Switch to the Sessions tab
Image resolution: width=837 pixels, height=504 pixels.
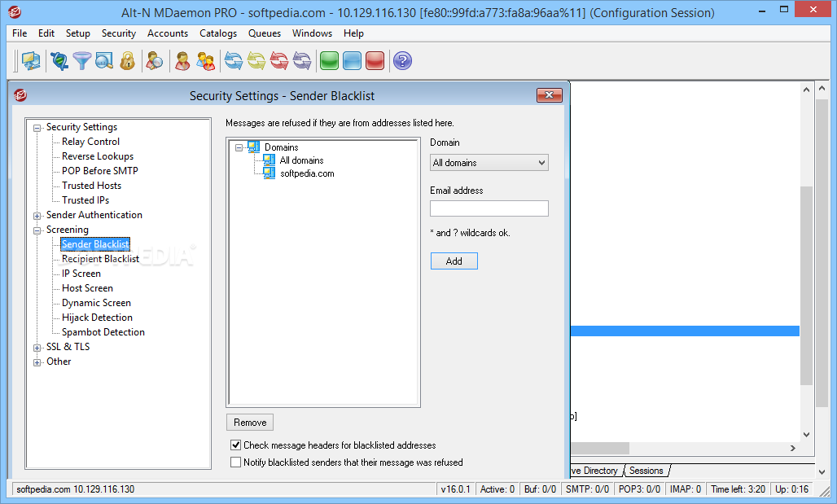tap(646, 471)
